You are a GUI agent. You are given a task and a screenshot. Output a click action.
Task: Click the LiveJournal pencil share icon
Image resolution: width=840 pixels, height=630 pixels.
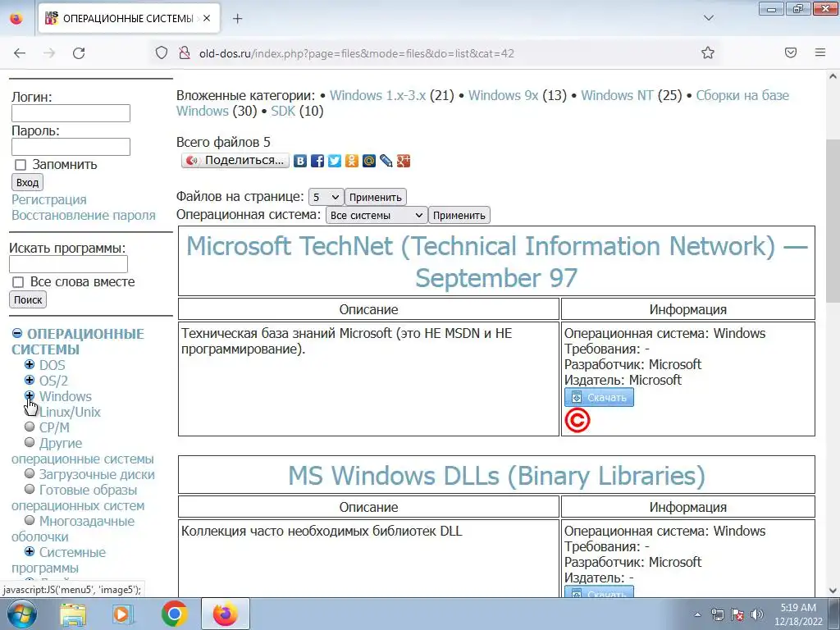click(x=386, y=161)
